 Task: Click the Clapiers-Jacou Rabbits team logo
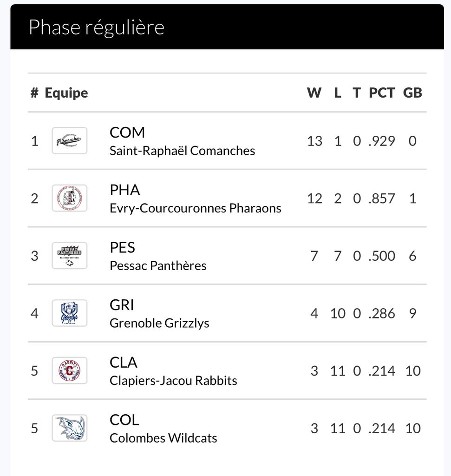[x=69, y=370]
